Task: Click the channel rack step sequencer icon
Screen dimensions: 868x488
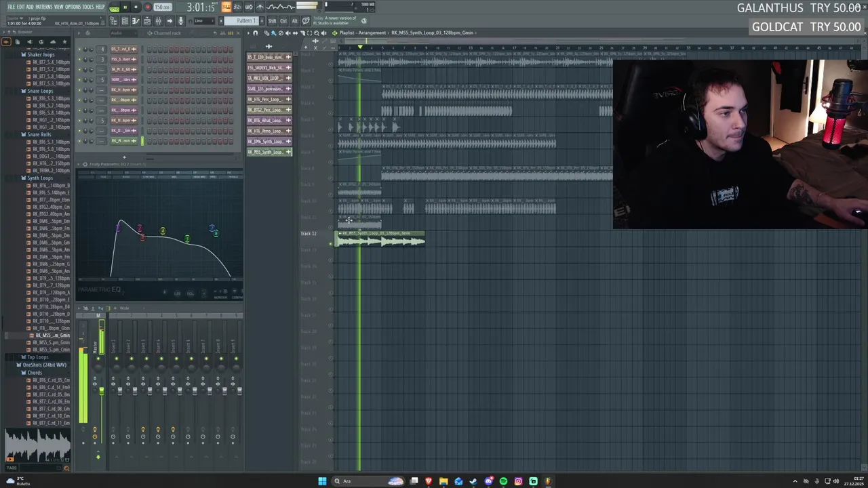Action: pos(231,33)
